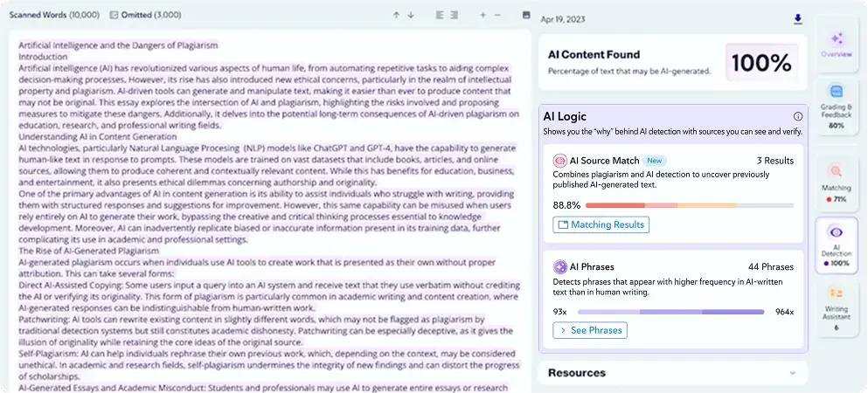Open the Writing Assistant sidebar panel

point(837,307)
